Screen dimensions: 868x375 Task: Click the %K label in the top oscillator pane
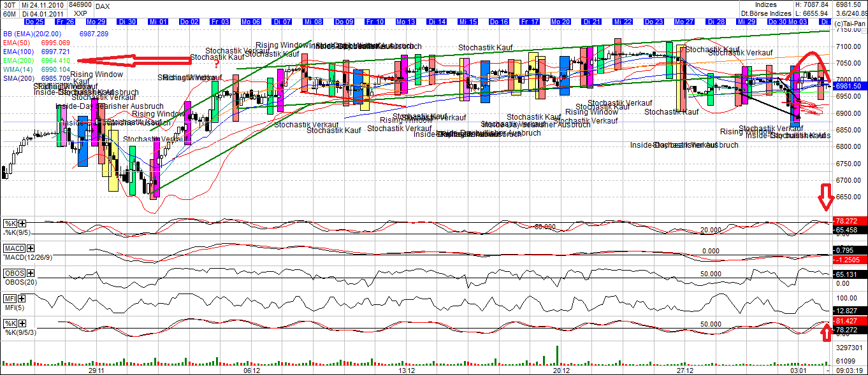point(9,222)
